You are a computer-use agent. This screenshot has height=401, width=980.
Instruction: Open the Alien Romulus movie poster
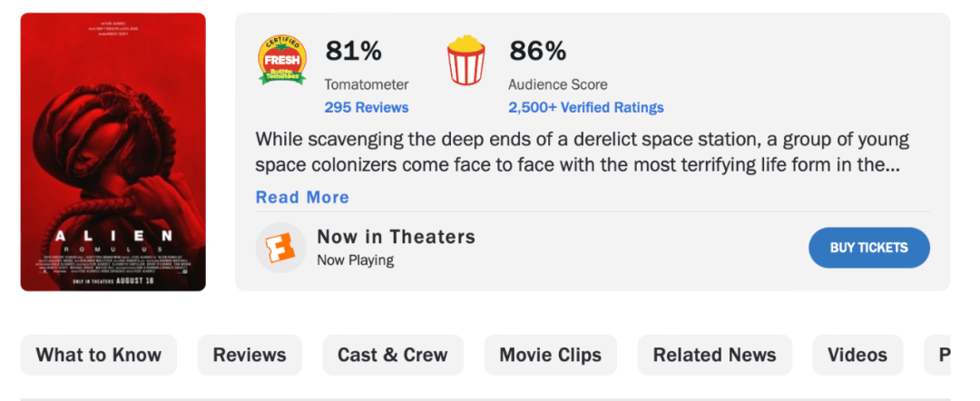tap(113, 152)
